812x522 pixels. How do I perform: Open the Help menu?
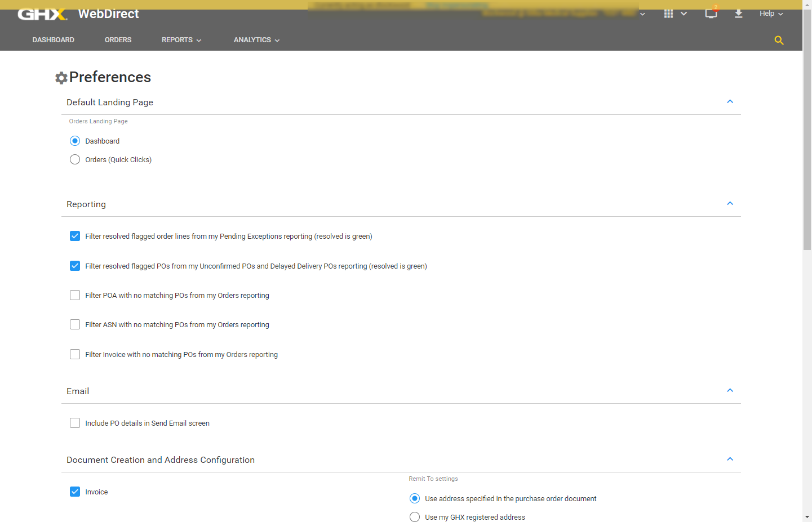click(x=771, y=14)
